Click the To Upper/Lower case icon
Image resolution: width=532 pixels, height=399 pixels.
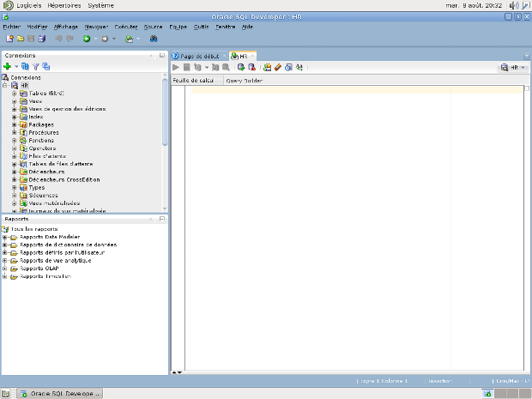point(299,67)
